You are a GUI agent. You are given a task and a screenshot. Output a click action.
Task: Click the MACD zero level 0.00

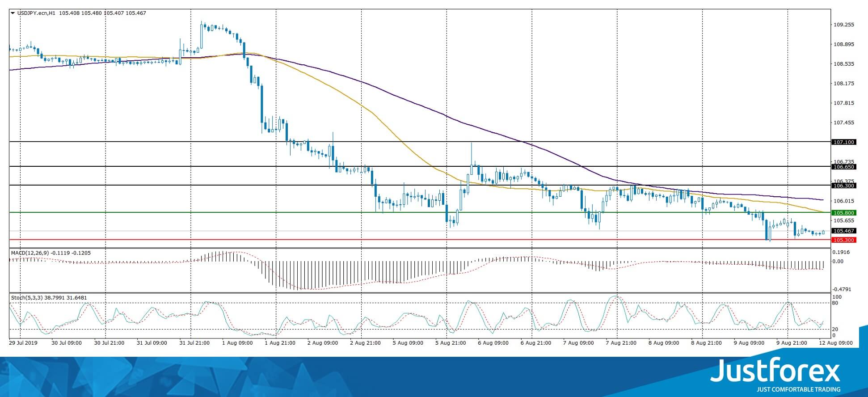coord(838,261)
